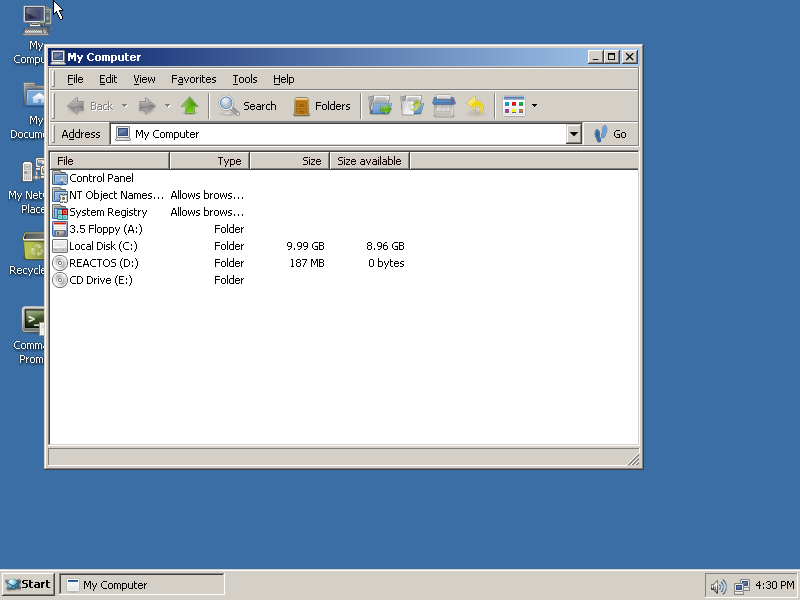The height and width of the screenshot is (600, 800).
Task: Open the Favorites menu
Action: click(x=193, y=79)
